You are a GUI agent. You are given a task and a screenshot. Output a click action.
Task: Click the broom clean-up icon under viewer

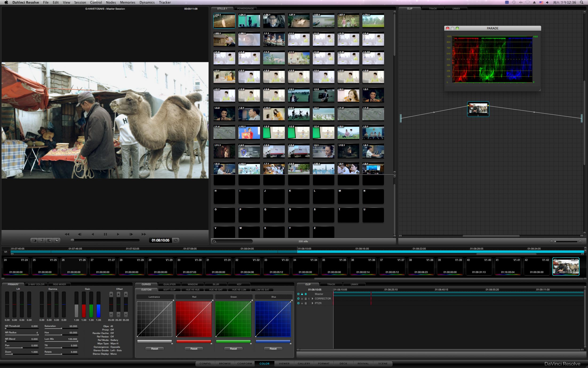point(57,240)
